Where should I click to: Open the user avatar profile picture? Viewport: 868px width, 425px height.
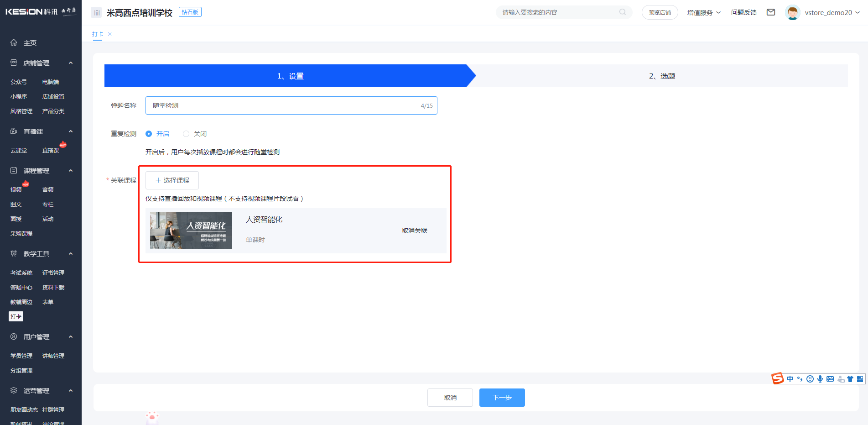(792, 12)
